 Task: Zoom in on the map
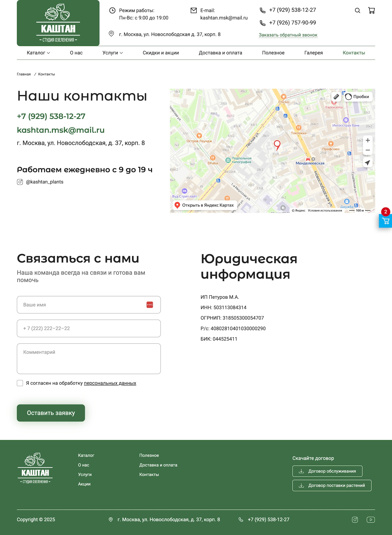coord(368,140)
